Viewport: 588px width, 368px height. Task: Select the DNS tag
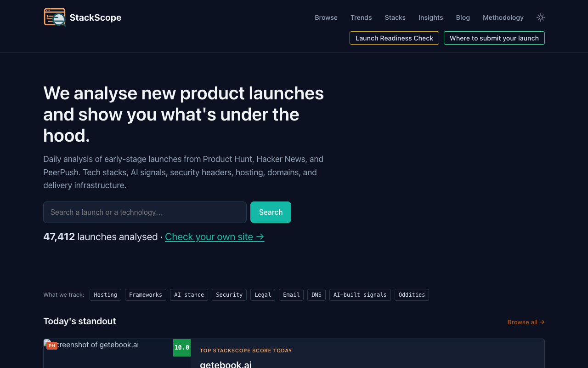[x=317, y=295]
